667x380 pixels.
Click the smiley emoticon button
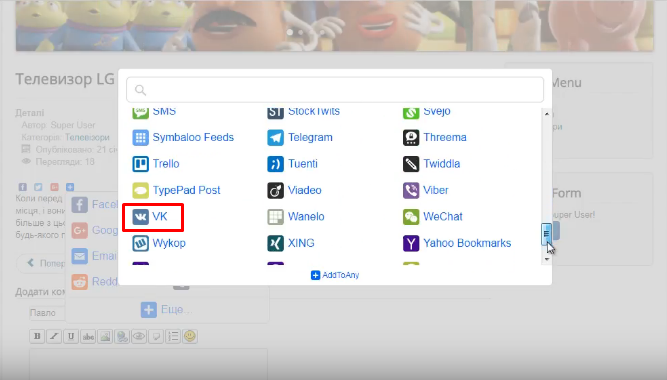point(190,336)
